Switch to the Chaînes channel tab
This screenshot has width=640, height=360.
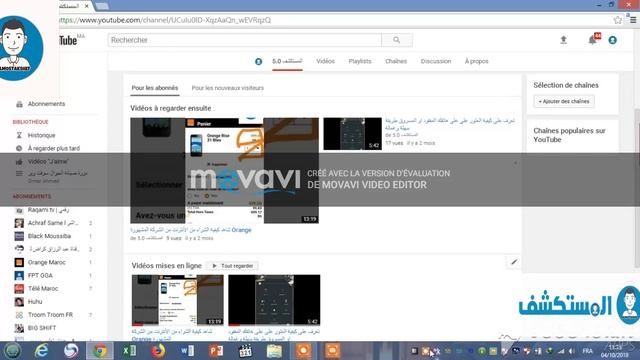click(396, 61)
